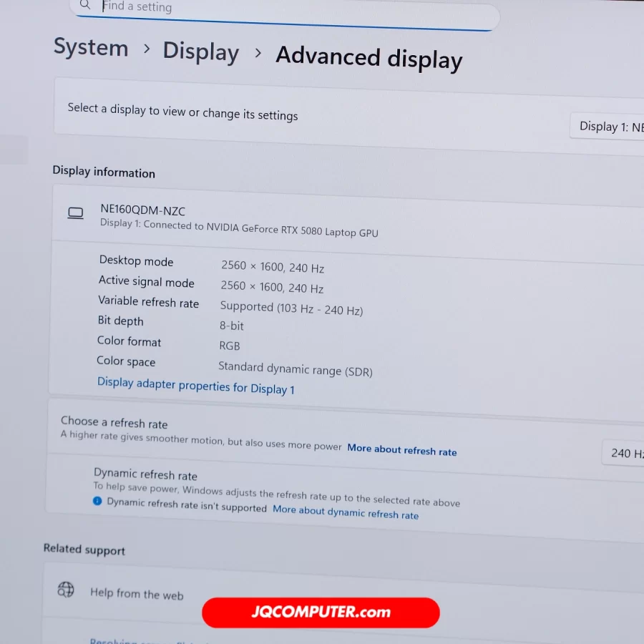Select the NE160QDM-NZC display name
The height and width of the screenshot is (644, 644).
pos(142,210)
